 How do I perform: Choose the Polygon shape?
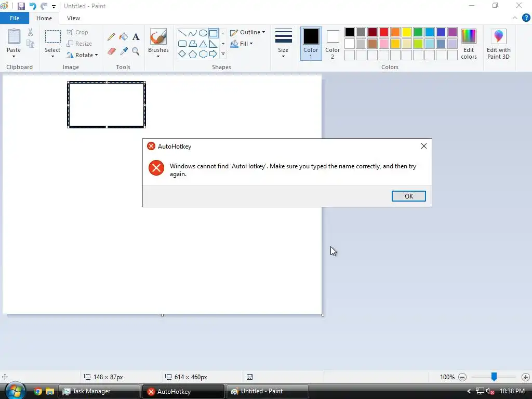(192, 44)
